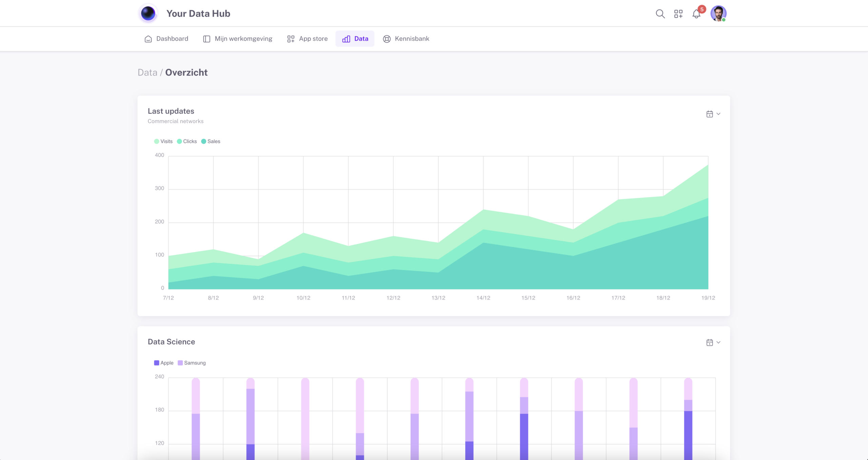Open the apps grid-plus icon in header
The width and height of the screenshot is (868, 460).
pyautogui.click(x=678, y=14)
